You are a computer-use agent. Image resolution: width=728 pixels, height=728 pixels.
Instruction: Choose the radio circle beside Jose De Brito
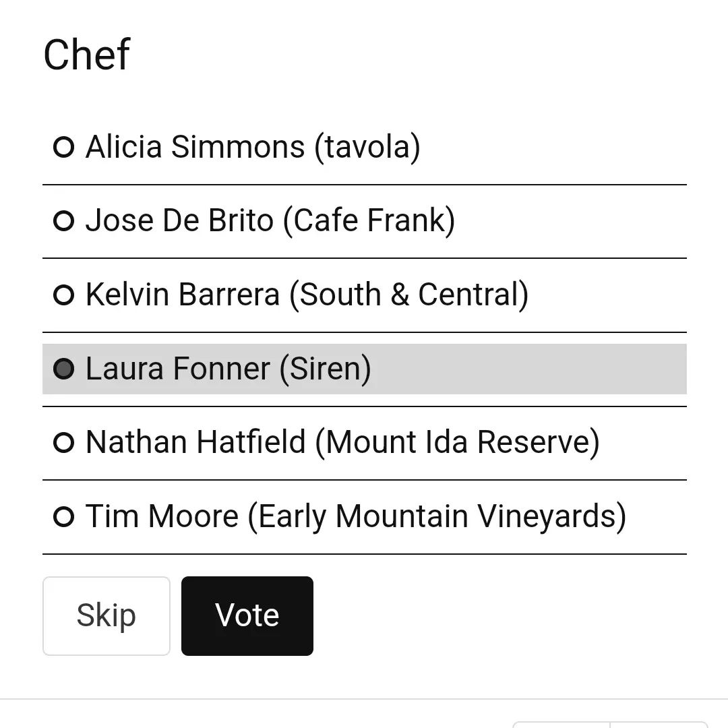pos(63,220)
